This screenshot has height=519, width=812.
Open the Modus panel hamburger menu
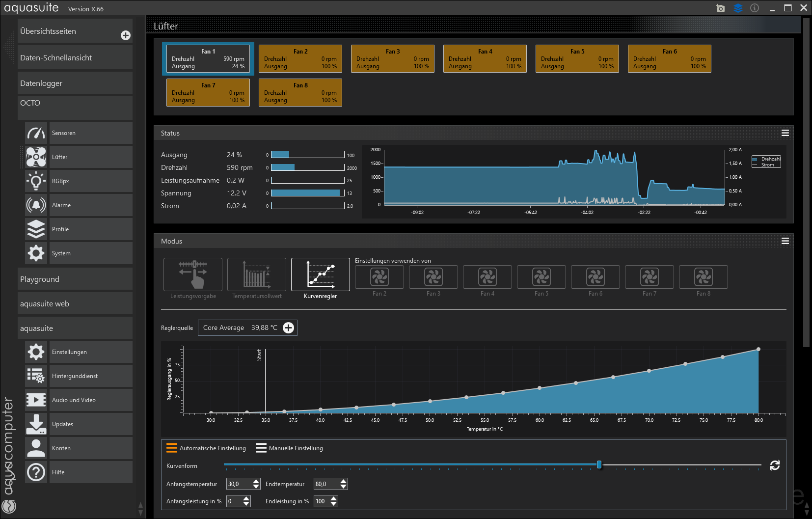[x=785, y=241]
